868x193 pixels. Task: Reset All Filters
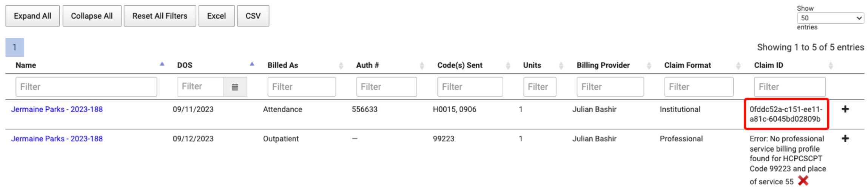click(x=160, y=16)
